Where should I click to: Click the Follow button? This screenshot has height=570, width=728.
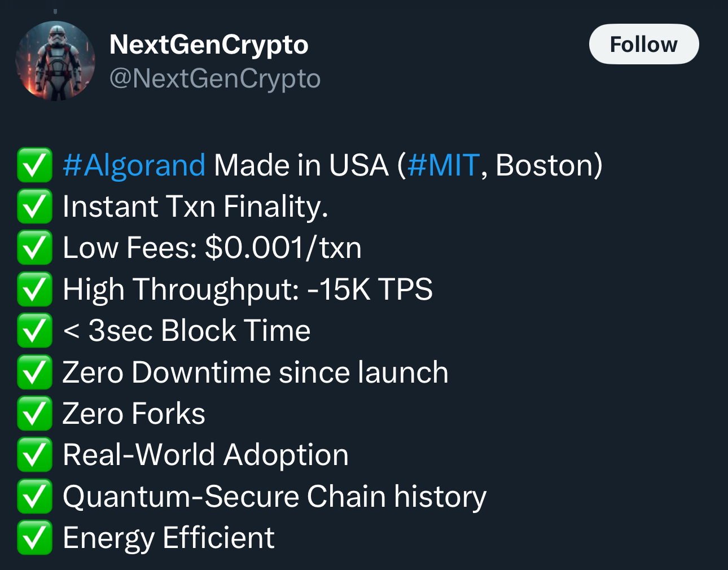(644, 44)
